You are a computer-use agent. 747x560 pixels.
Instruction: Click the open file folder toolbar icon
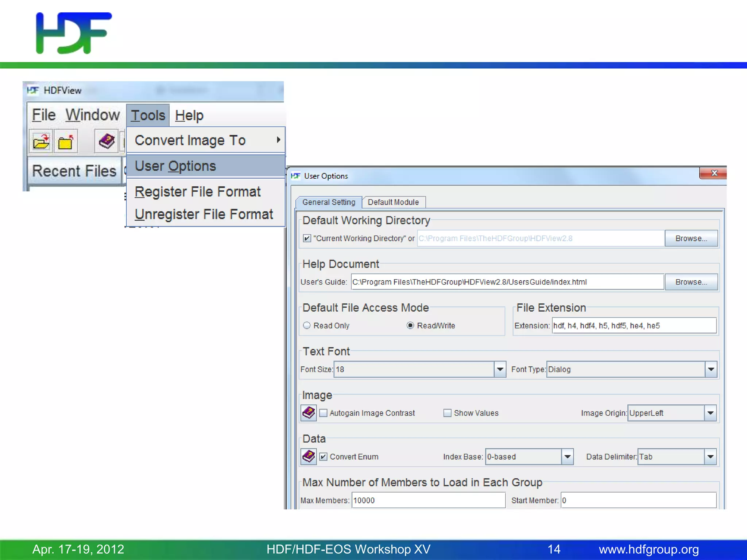pos(41,141)
